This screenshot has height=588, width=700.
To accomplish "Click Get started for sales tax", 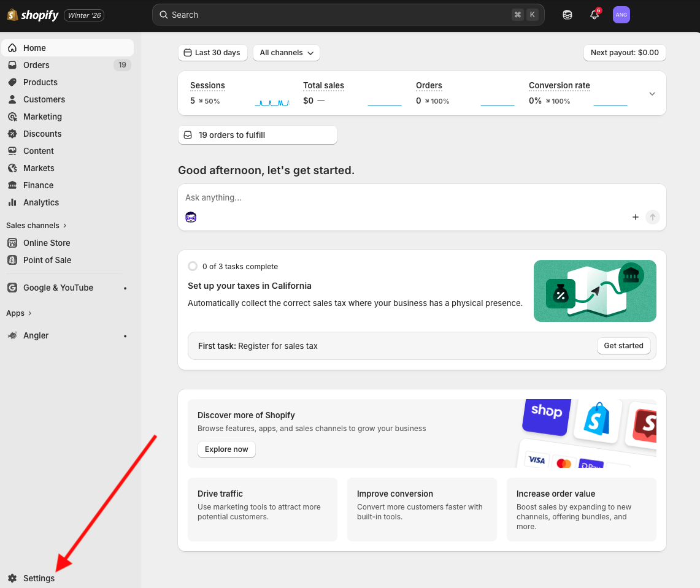I will pos(623,346).
